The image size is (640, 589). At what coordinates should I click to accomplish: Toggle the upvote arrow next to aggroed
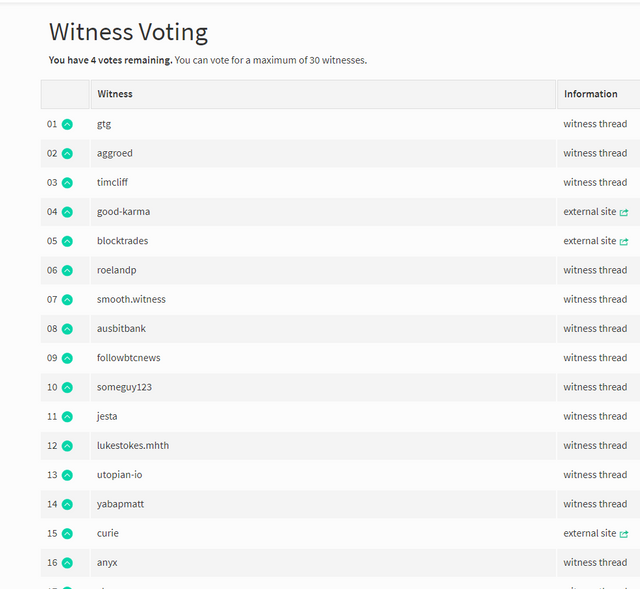[67, 153]
